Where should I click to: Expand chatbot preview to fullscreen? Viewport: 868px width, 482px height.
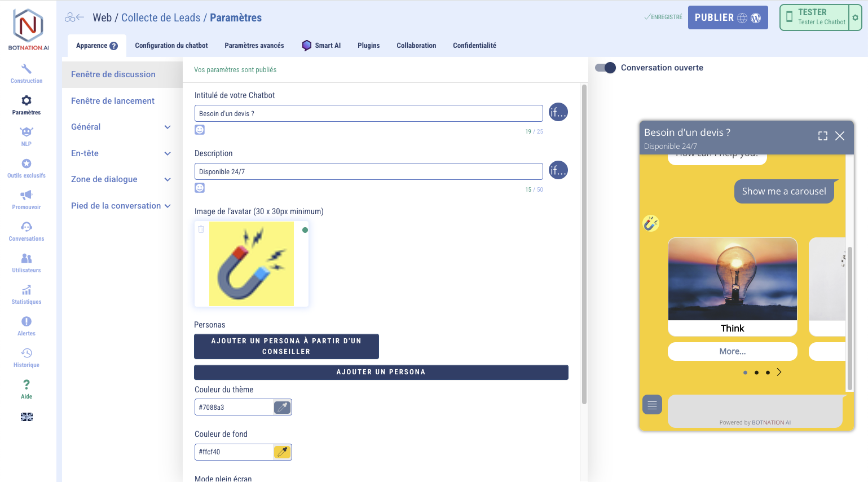(823, 136)
